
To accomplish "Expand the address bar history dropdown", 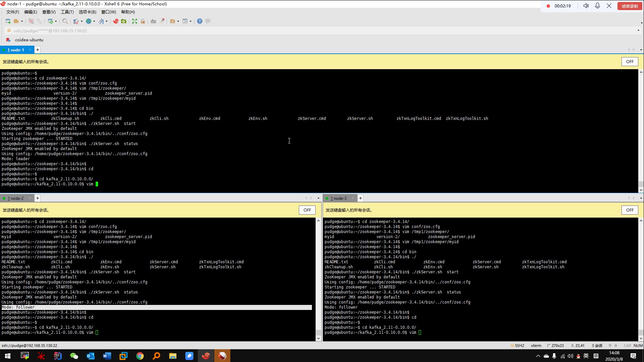I will pyautogui.click(x=638, y=31).
